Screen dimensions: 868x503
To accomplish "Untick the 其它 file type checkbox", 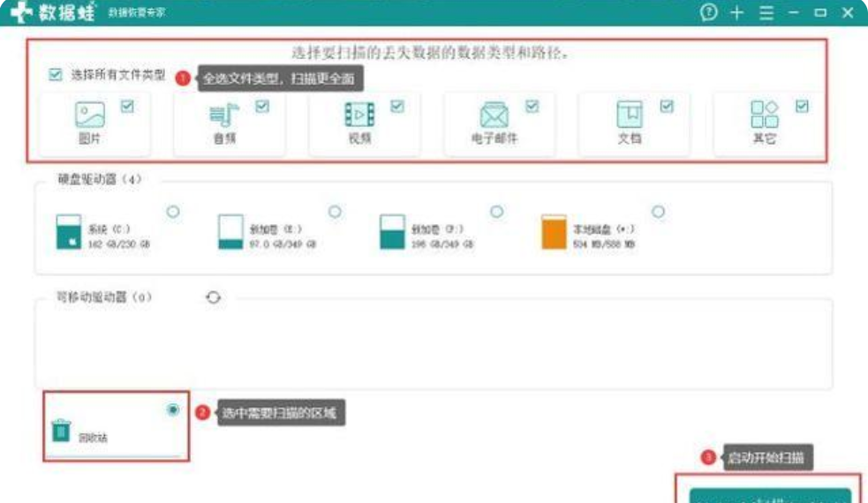I will click(x=801, y=106).
